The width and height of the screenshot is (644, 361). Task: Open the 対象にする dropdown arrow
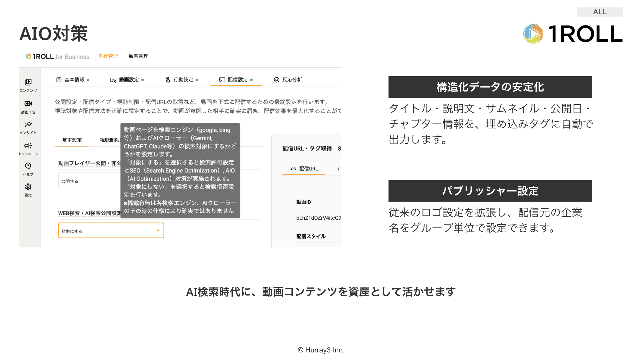[158, 231]
